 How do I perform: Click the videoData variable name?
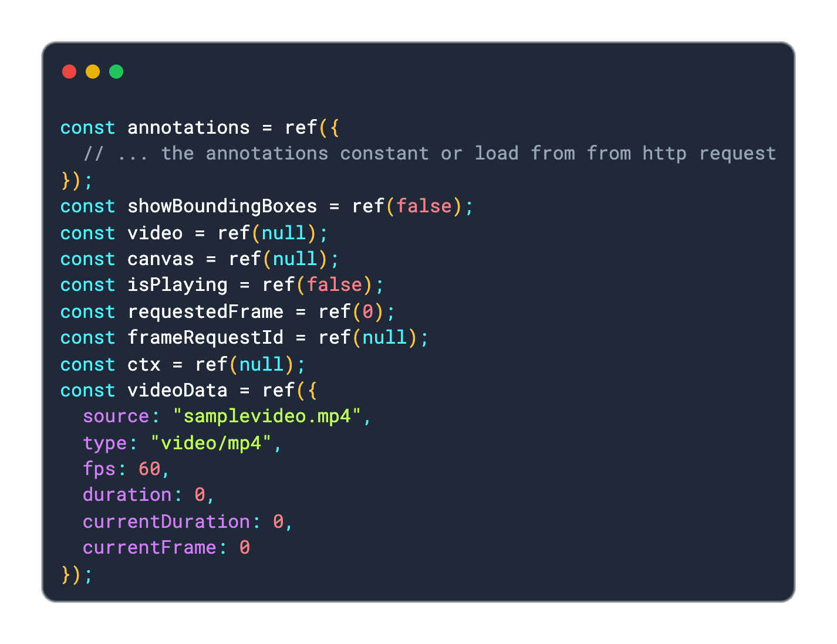pos(178,390)
